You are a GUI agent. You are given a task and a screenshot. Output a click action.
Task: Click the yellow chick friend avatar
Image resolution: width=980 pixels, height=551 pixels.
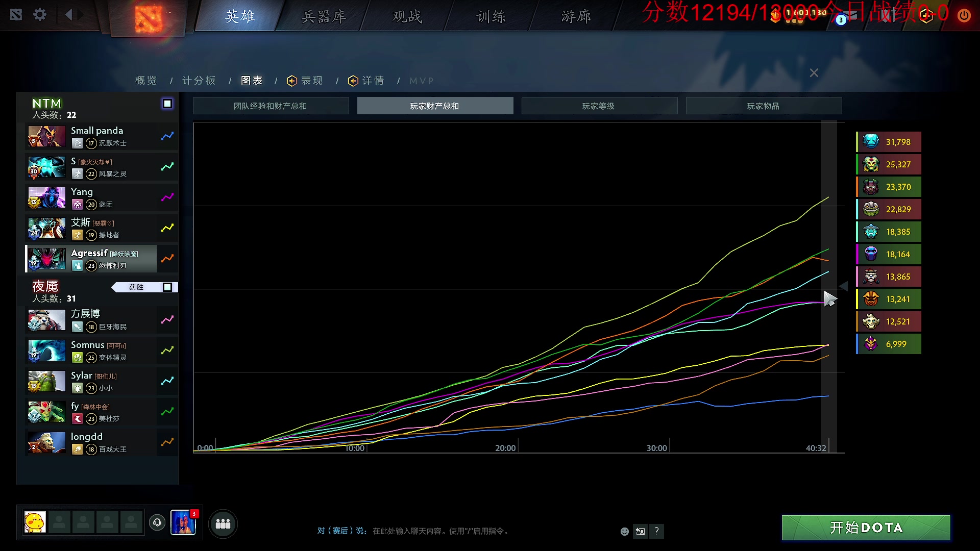point(35,522)
